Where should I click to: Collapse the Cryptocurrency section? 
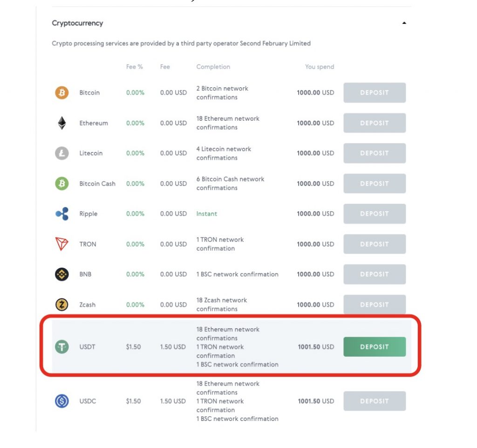[x=404, y=22]
